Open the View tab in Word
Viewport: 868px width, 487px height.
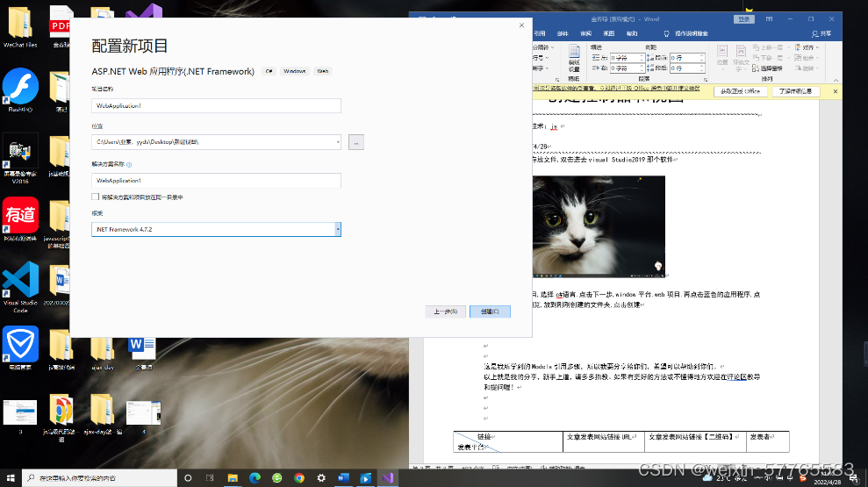[x=609, y=33]
